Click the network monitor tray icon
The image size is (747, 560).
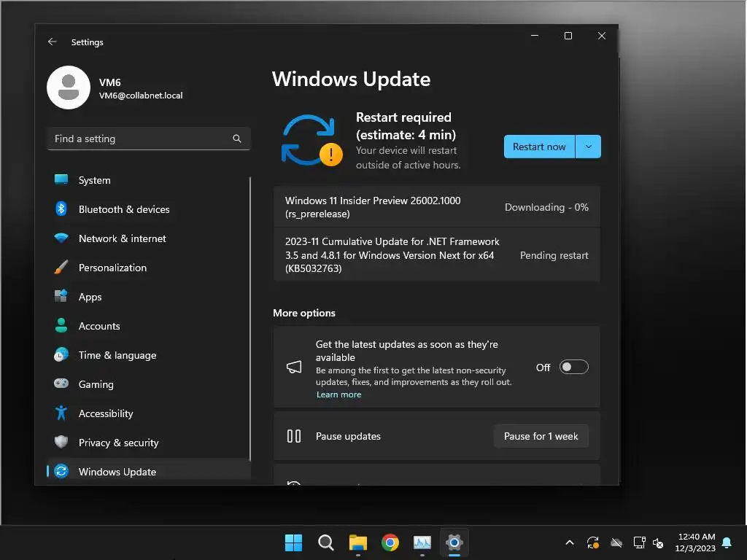pyautogui.click(x=639, y=542)
